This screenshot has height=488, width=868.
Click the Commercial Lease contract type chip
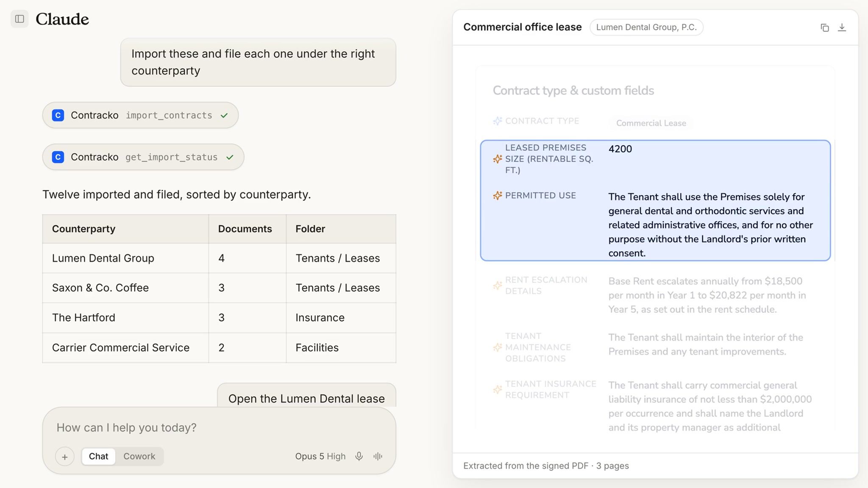tap(651, 123)
